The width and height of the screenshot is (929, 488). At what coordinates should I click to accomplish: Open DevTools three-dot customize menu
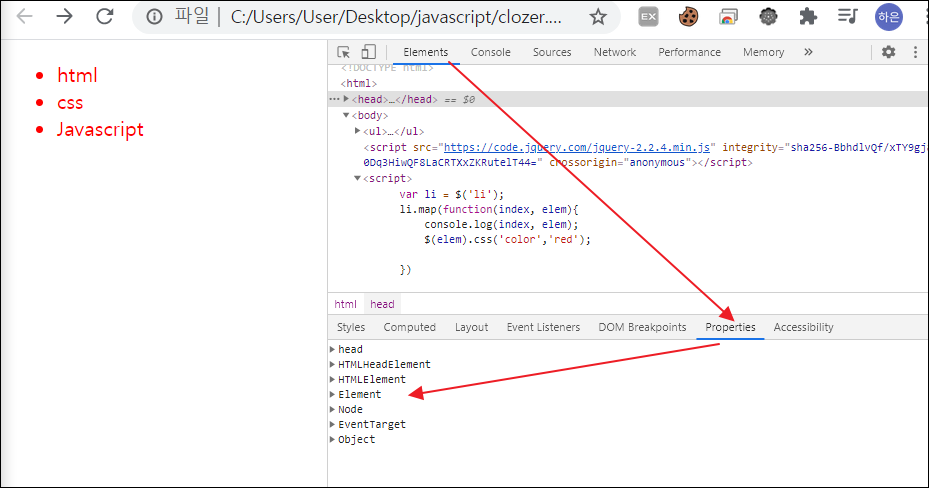[x=915, y=52]
